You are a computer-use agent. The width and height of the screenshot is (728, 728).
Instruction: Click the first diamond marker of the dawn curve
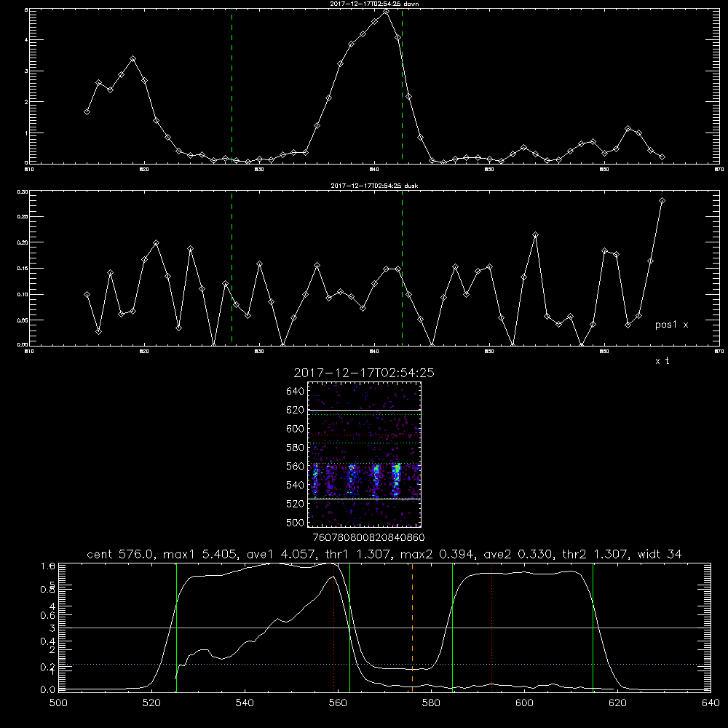click(87, 112)
